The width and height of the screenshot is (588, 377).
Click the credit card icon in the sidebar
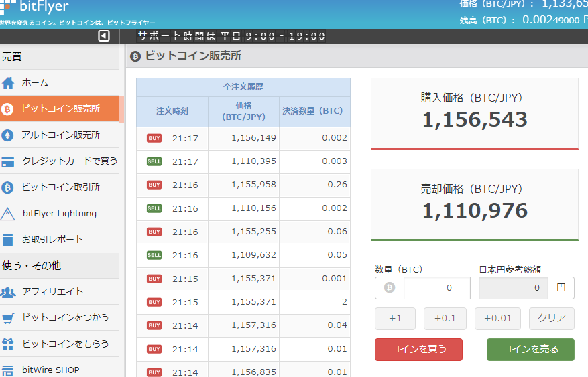point(7,161)
